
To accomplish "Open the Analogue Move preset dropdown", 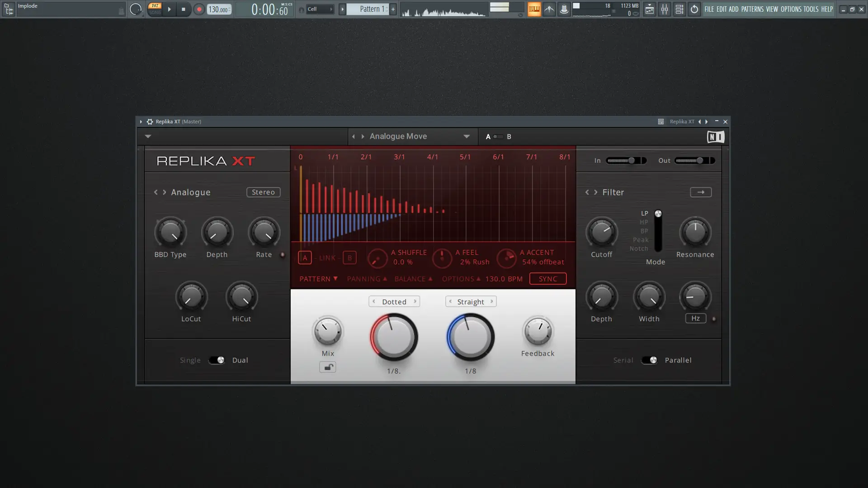I will point(466,136).
